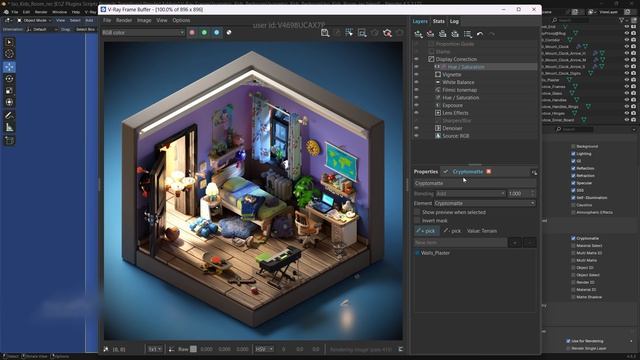This screenshot has height=360, width=640.
Task: Open the HSV color mode dropdown
Action: click(x=264, y=349)
